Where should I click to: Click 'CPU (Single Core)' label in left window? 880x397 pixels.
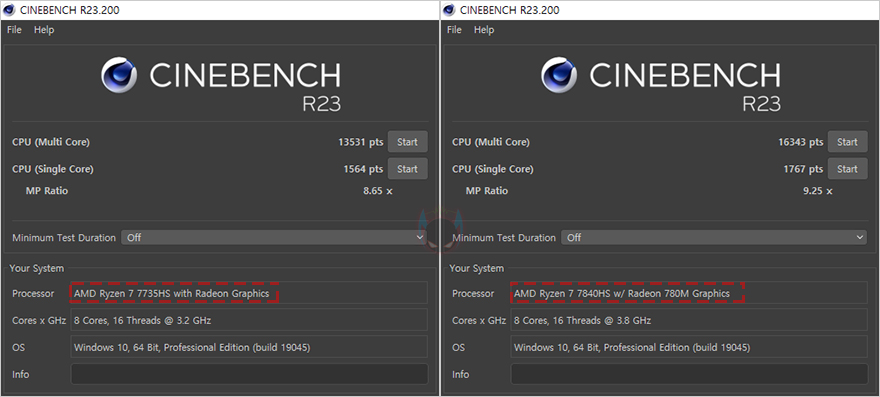tap(53, 169)
